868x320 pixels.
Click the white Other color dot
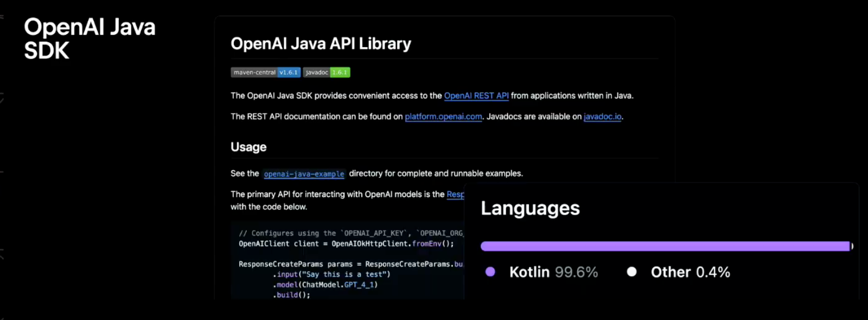pyautogui.click(x=631, y=272)
